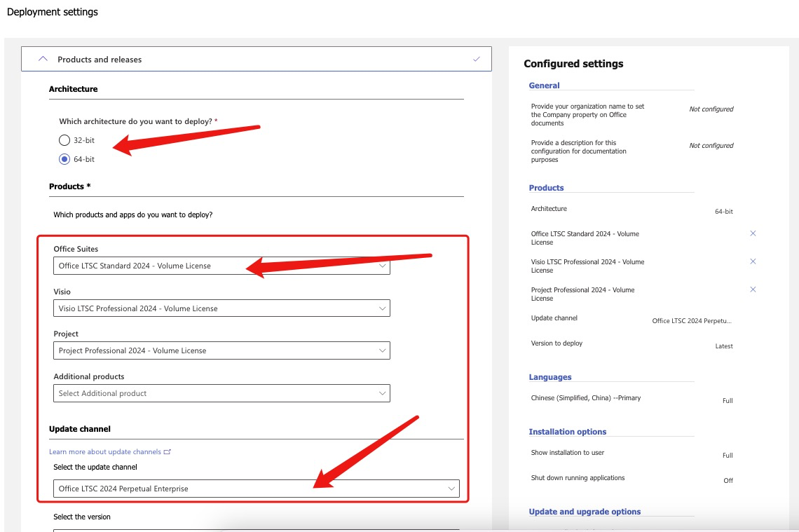The image size is (799, 532).
Task: Jump to Products configured settings section
Action: [x=546, y=188]
